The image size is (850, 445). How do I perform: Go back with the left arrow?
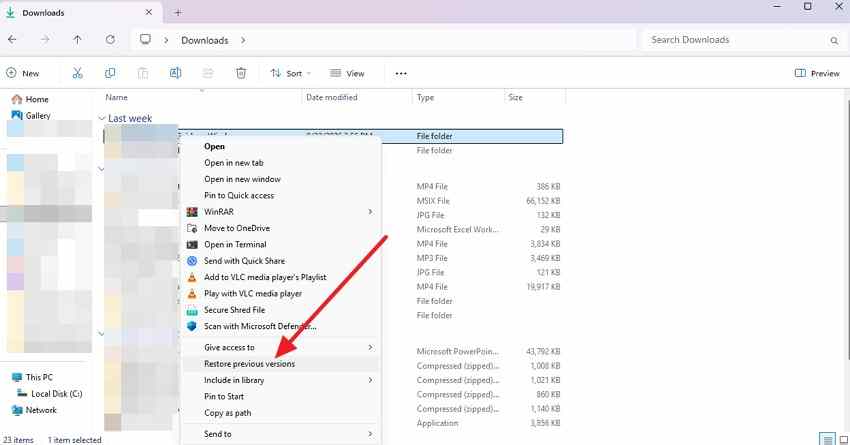click(x=12, y=40)
